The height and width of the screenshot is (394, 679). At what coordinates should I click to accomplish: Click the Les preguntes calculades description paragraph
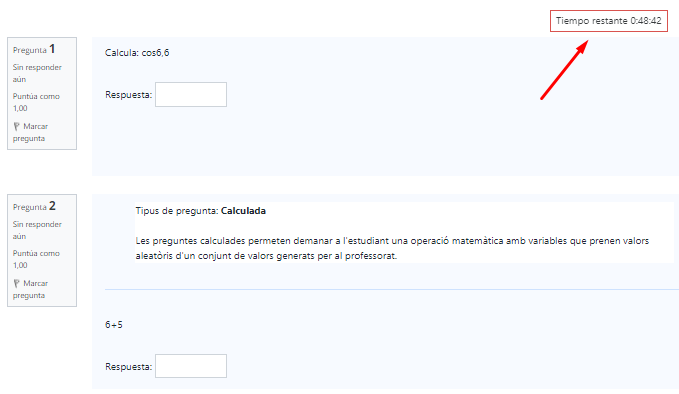click(392, 248)
